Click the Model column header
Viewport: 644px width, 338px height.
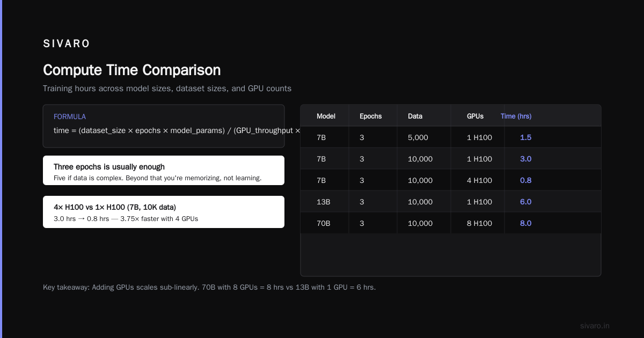pos(326,116)
